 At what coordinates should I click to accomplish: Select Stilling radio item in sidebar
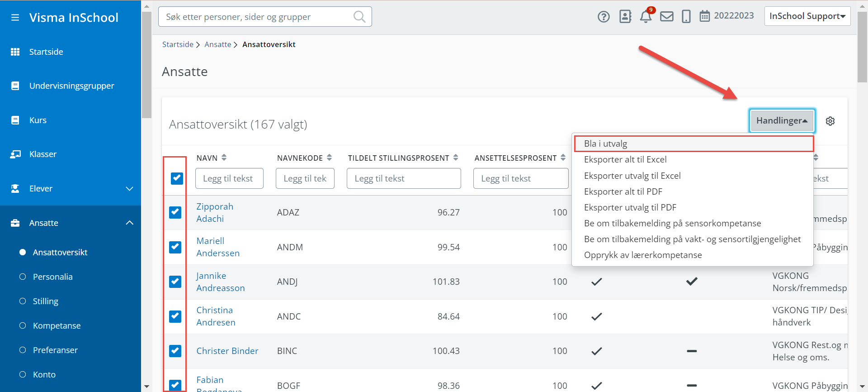point(23,301)
